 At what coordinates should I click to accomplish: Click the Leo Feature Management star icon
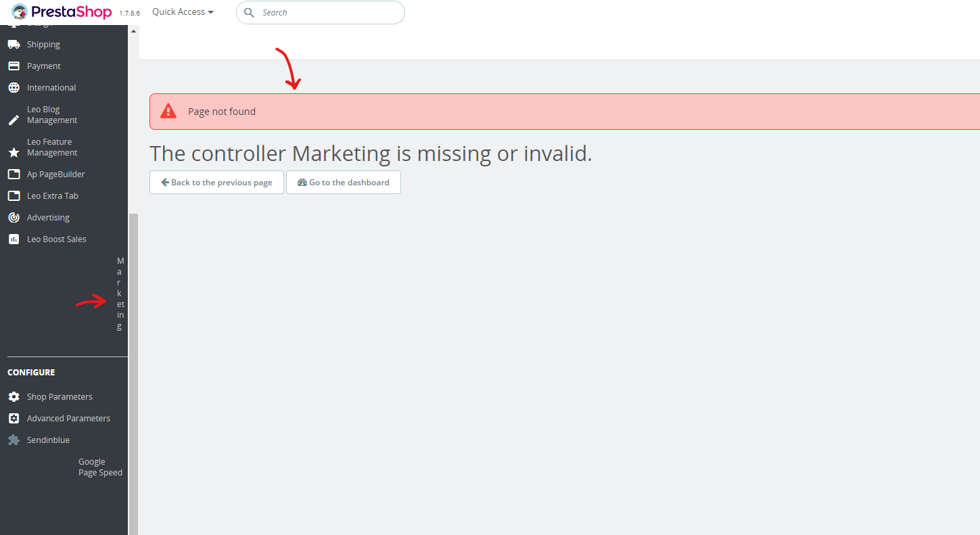pyautogui.click(x=14, y=153)
